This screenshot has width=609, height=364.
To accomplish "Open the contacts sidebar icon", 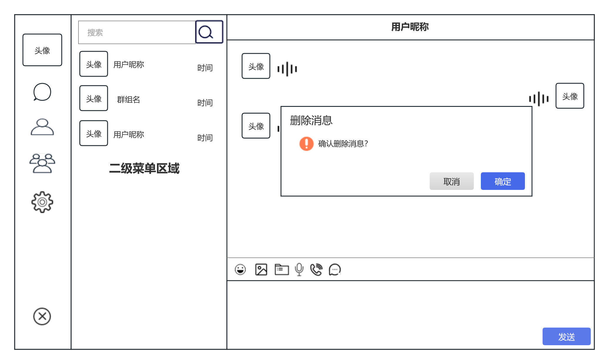I will coord(42,127).
